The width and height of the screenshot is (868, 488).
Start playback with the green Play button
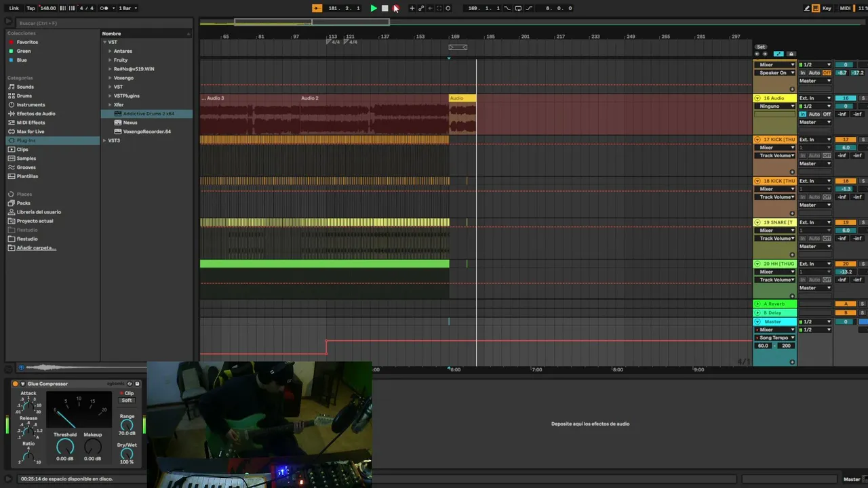373,8
